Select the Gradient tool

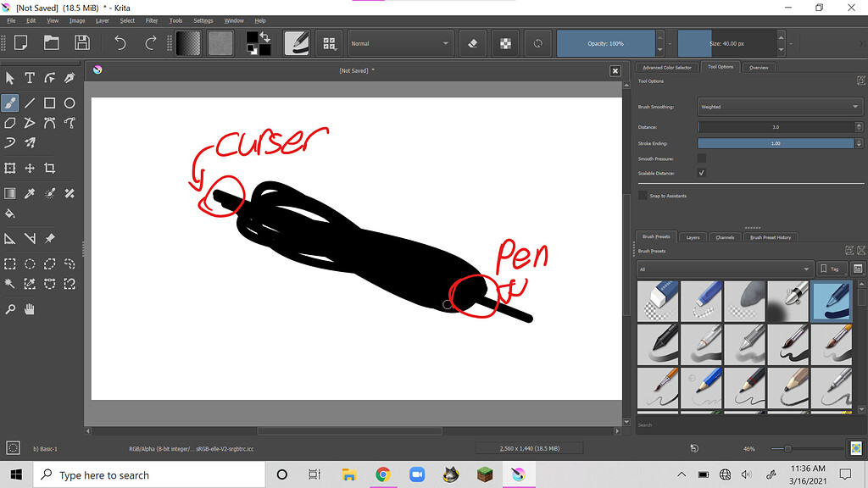(11, 192)
